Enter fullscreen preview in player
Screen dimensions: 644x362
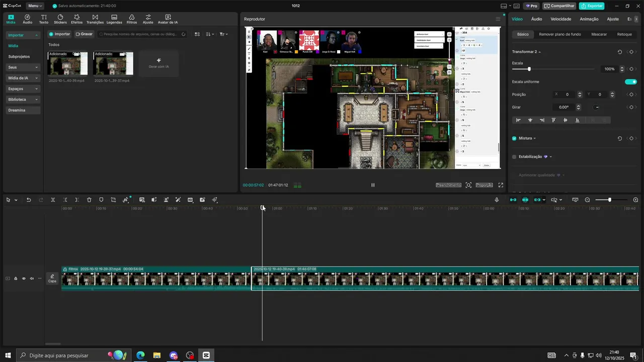[x=501, y=185]
